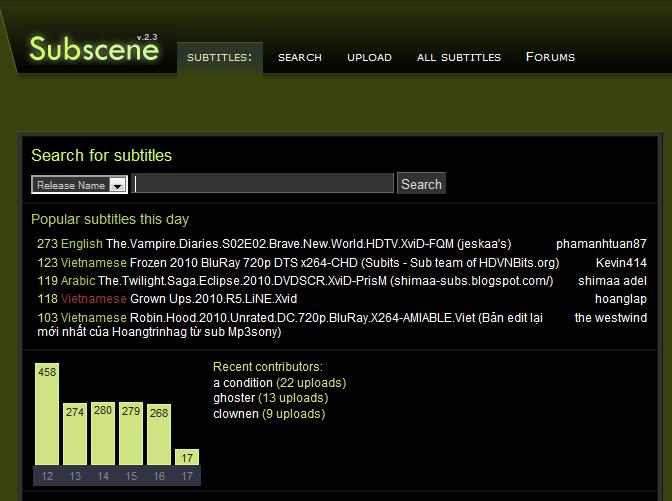This screenshot has height=501, width=672.
Task: Click the 274 bar for day 13
Action: point(75,434)
